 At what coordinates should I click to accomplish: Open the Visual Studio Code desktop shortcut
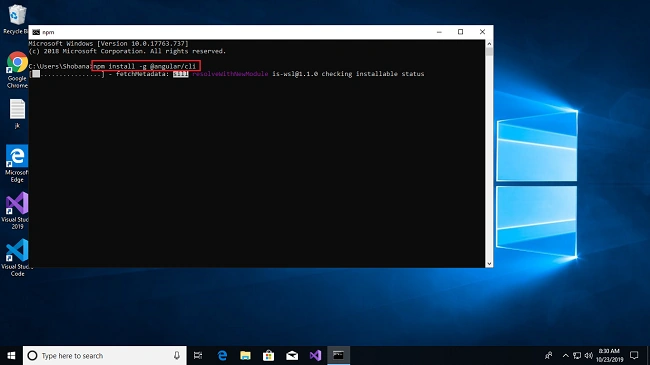coord(17,258)
